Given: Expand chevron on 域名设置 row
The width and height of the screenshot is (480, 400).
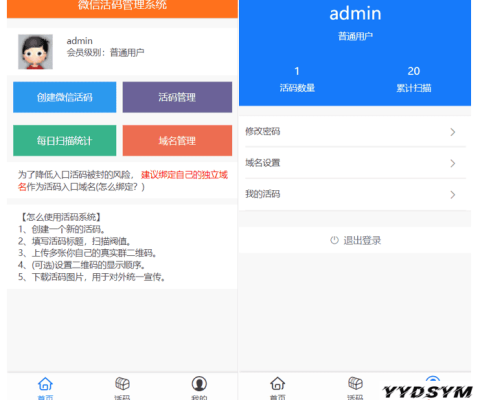Looking at the screenshot, I should point(452,163).
